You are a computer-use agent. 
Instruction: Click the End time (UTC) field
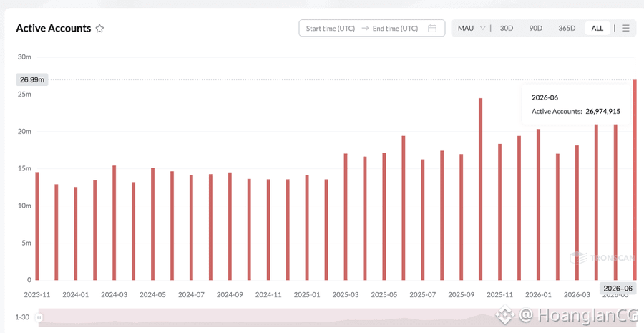(x=395, y=29)
